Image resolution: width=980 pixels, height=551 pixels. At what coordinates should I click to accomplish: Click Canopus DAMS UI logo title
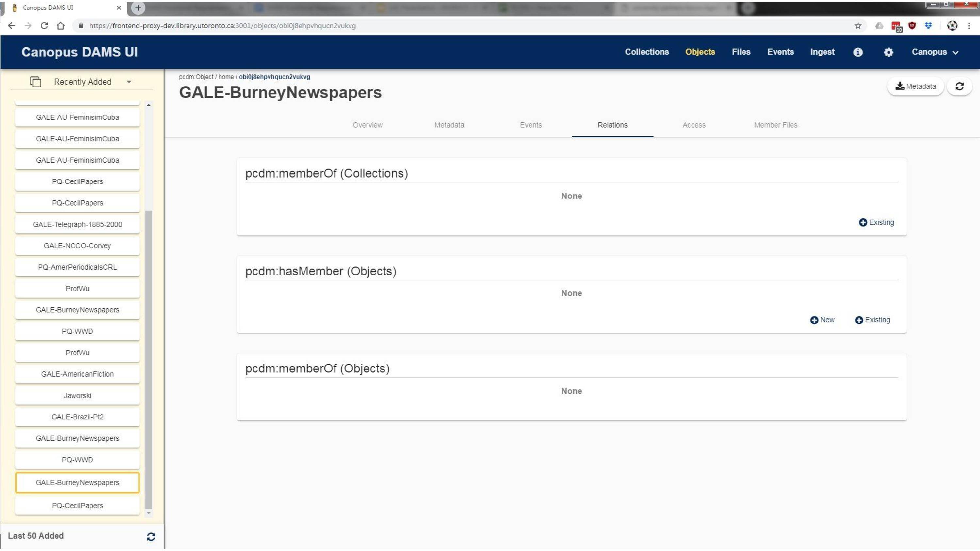[x=79, y=52]
